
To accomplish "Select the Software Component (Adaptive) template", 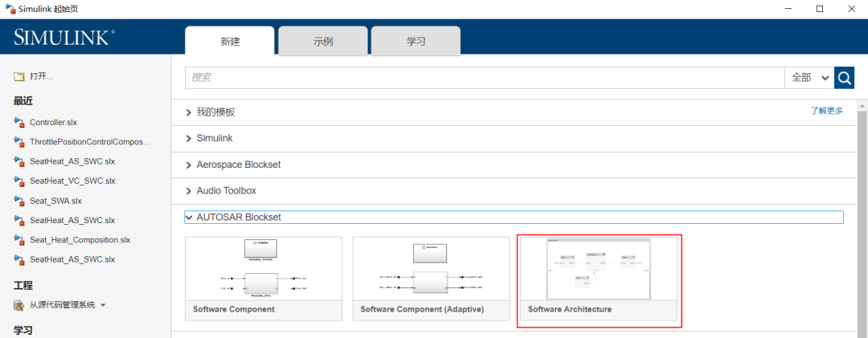I will pos(431,269).
